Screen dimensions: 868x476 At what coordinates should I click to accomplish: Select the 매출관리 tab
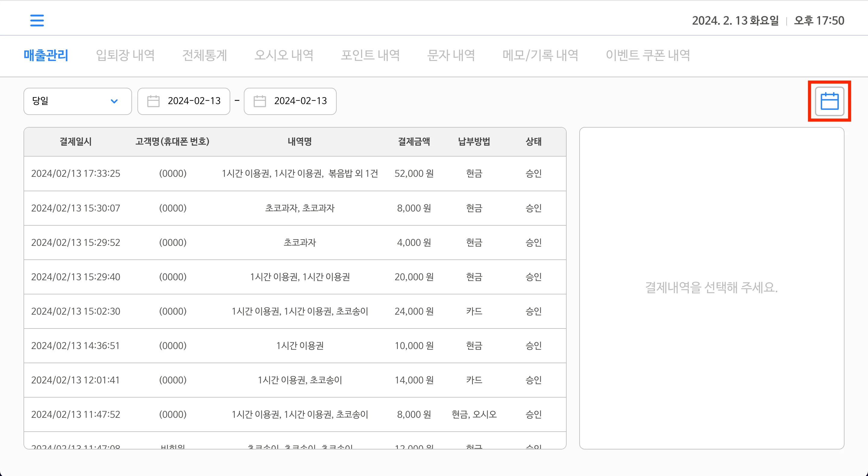tap(46, 55)
